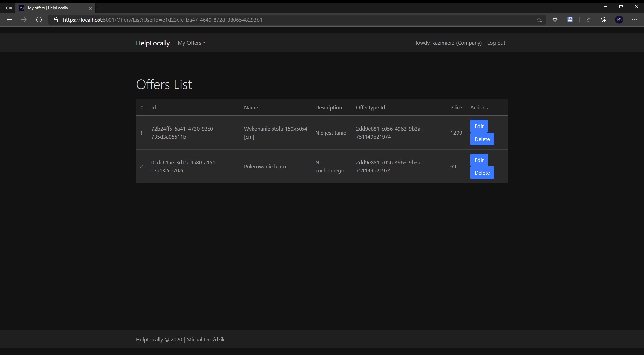The image size is (644, 355).
Task: Open the HelpLocally brand home link
Action: [153, 43]
